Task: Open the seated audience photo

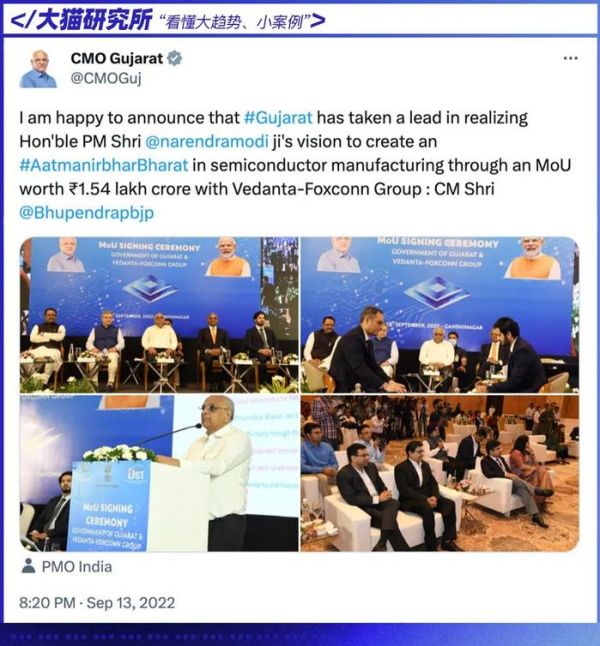Action: (x=440, y=473)
